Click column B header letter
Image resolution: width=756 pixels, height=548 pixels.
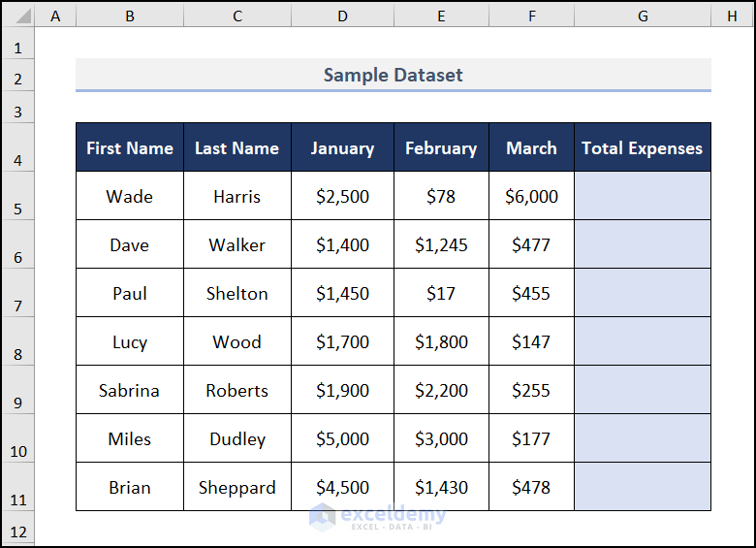click(130, 16)
